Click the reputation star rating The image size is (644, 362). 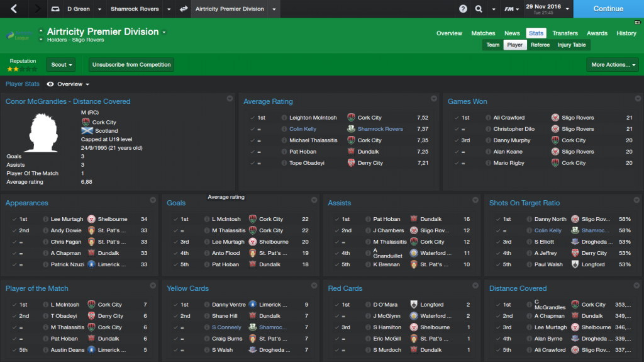[22, 69]
